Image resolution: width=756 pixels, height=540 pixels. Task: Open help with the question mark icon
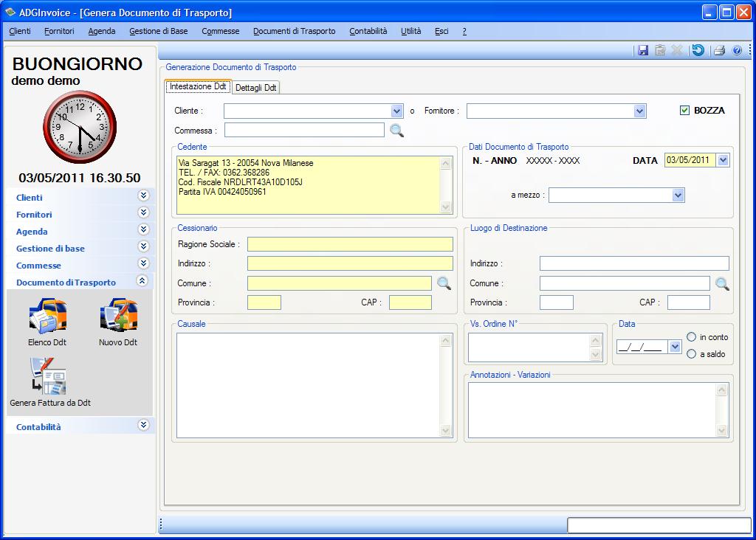click(x=737, y=50)
